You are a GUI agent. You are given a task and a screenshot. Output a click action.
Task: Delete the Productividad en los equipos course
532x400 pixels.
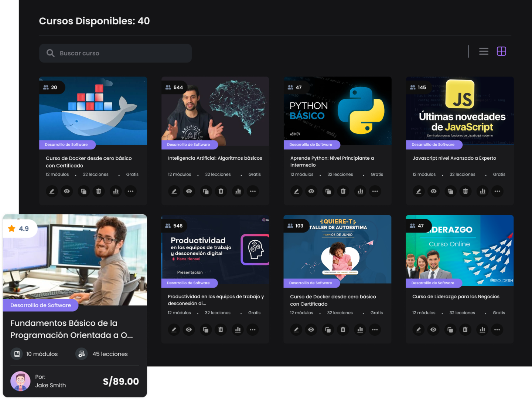point(221,329)
